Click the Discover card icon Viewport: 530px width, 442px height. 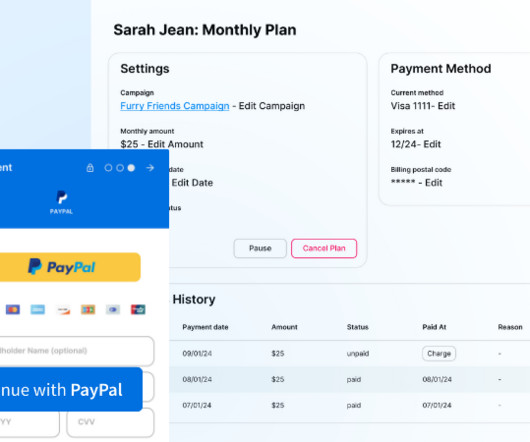coord(63,309)
